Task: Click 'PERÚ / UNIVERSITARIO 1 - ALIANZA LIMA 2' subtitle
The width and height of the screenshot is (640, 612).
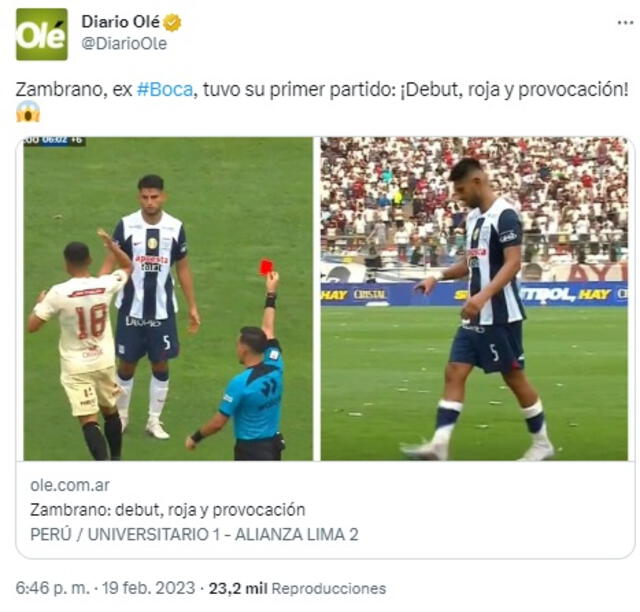Action: point(194,534)
